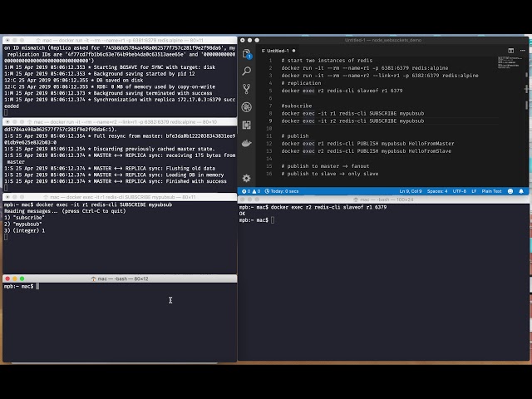Change indentation via 'Spaces: 4'

pos(437,191)
